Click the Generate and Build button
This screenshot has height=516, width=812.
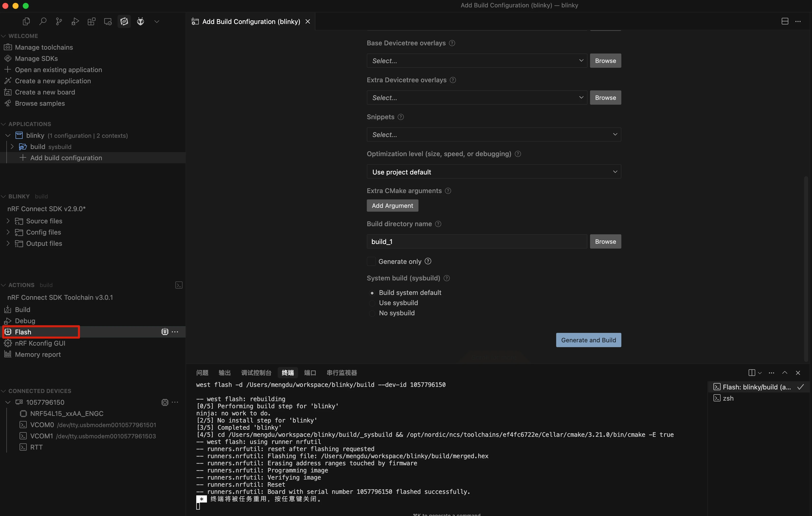(588, 340)
